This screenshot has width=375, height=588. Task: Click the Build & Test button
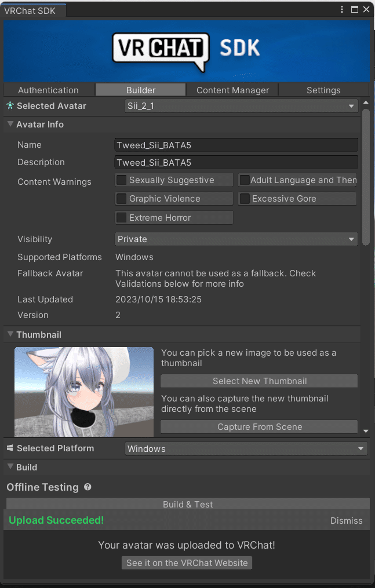click(188, 504)
